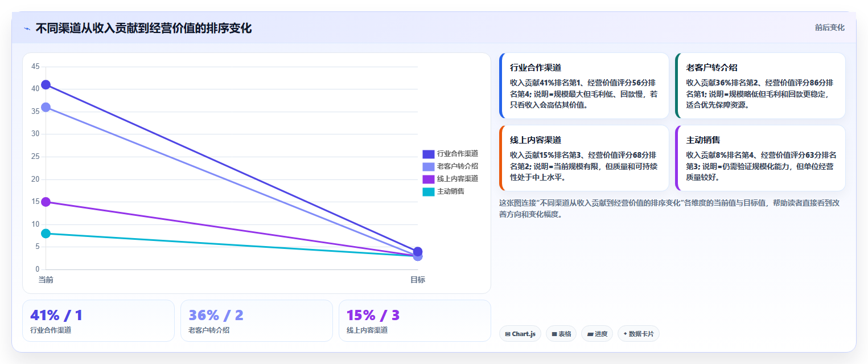Select the 线上内容渠道 description card
Screen dimensions: 868x364
click(584, 158)
